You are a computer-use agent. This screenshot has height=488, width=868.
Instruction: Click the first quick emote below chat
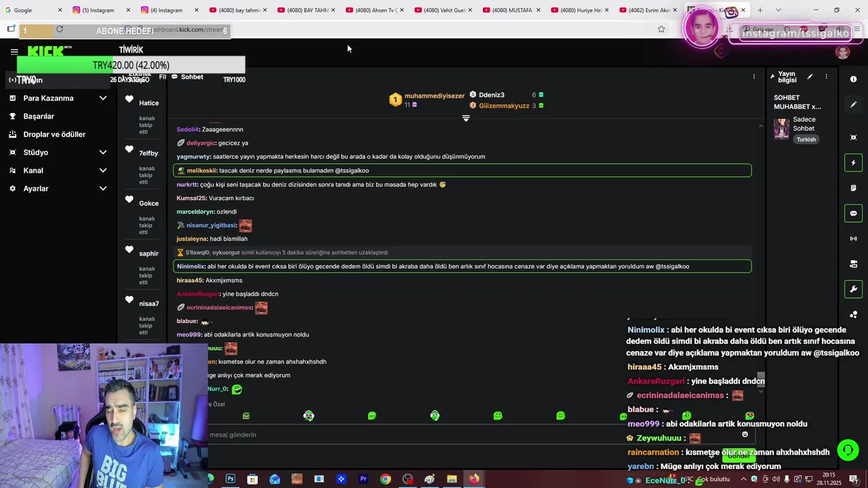tap(246, 415)
